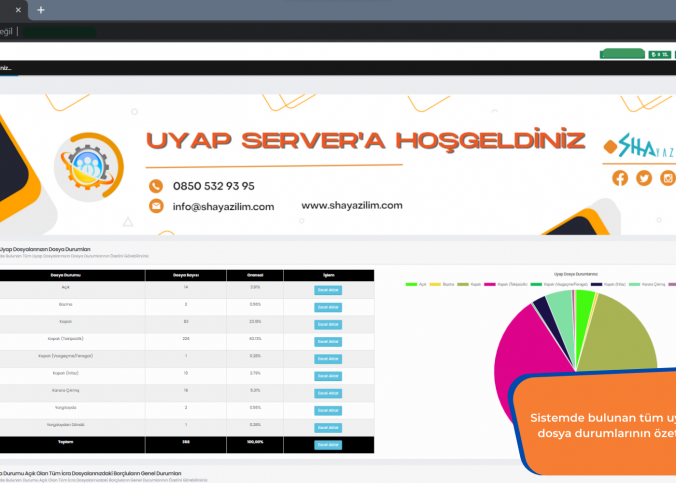Click the Karara Çıkmış status cell
Viewport: 676px width, 483px height.
[x=66, y=391]
